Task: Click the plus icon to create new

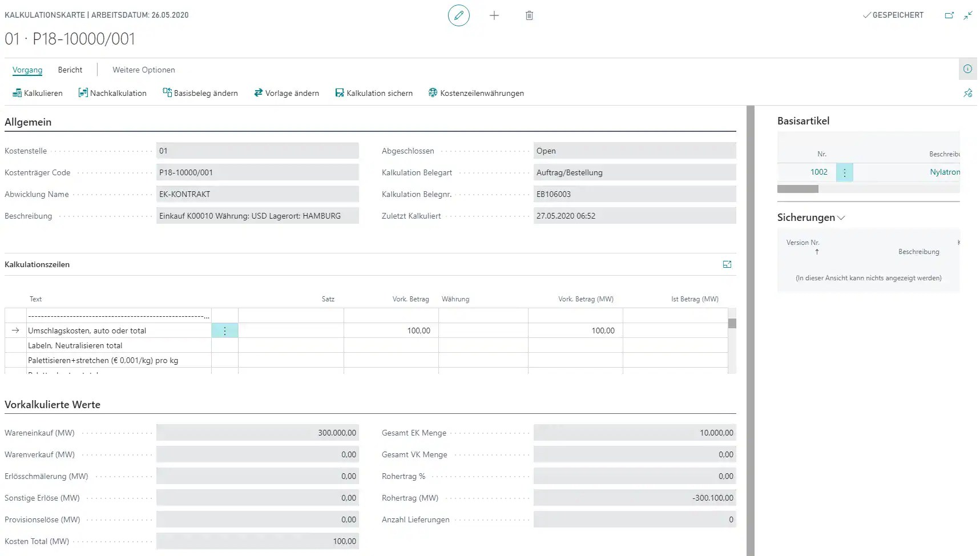Action: tap(494, 15)
